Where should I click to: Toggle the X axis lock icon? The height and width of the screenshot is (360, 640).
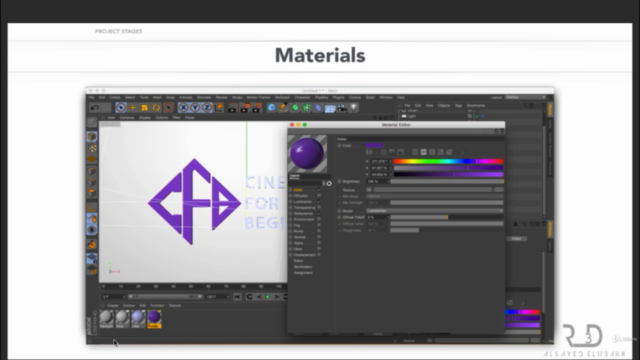pos(184,108)
